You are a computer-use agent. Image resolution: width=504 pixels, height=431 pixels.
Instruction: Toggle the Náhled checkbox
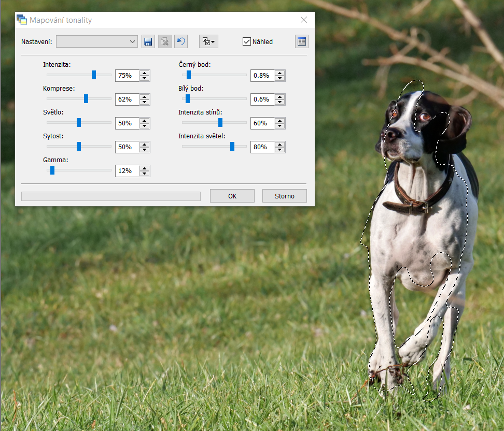coord(246,41)
